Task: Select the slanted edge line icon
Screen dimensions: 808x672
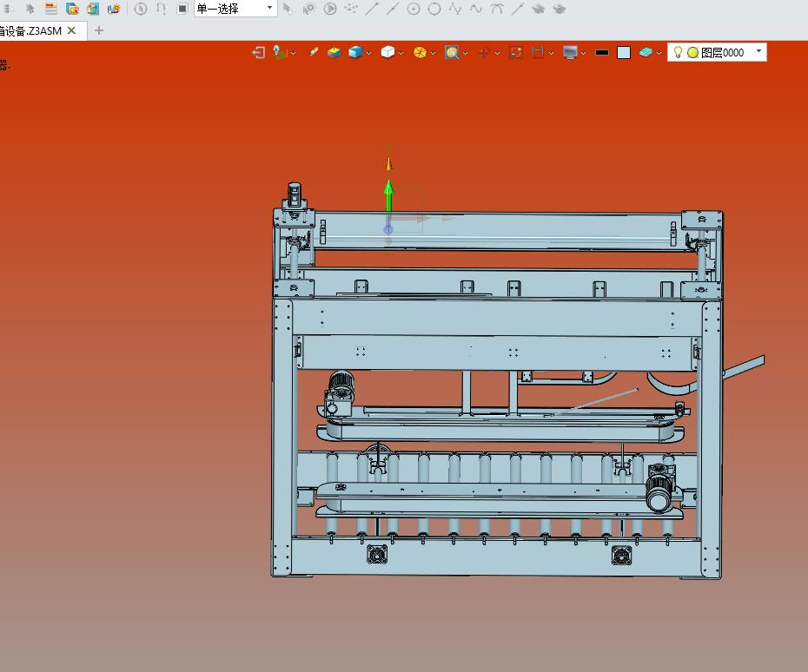Action: pyautogui.click(x=518, y=8)
